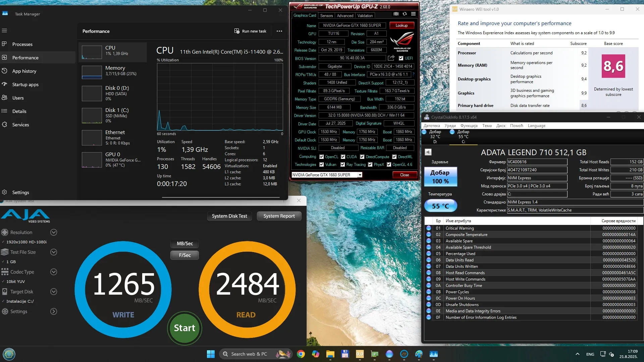Click the GPU-Z refresh icon
Viewport: 644px width, 362px height.
pyautogui.click(x=405, y=14)
